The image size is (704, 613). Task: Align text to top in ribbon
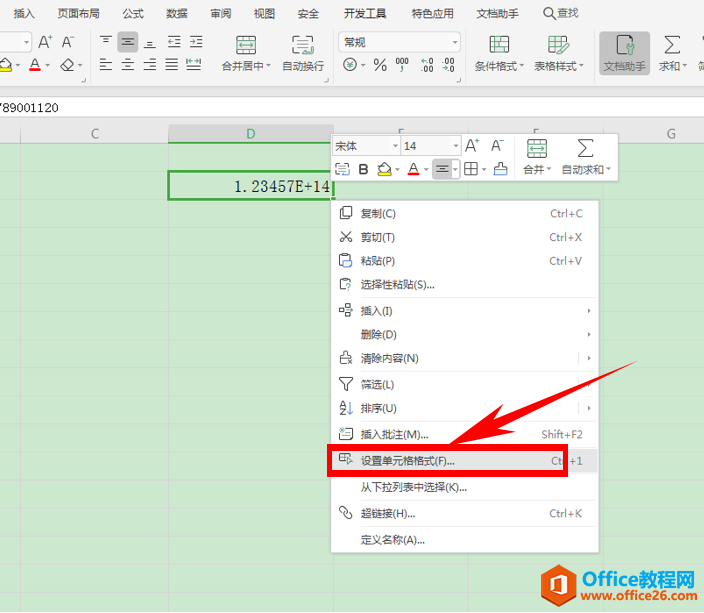[x=106, y=42]
